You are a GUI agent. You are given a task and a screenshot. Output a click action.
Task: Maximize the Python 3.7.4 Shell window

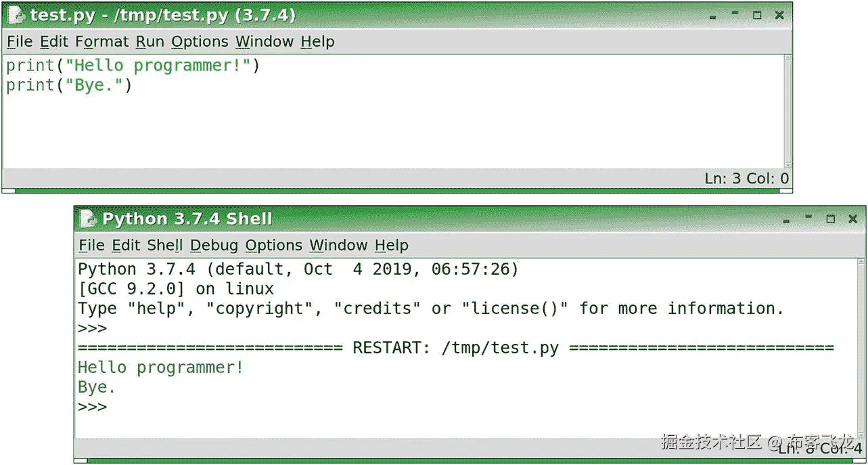coord(830,219)
